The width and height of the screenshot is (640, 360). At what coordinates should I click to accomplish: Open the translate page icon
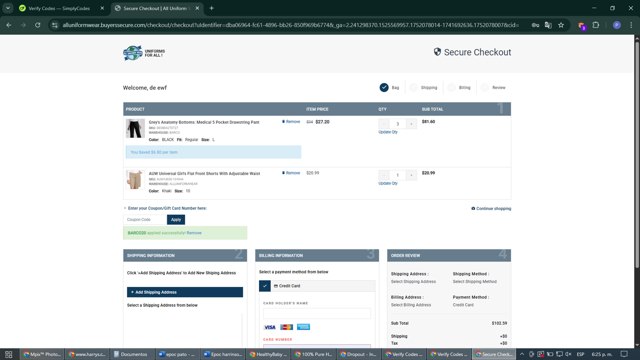click(x=548, y=25)
